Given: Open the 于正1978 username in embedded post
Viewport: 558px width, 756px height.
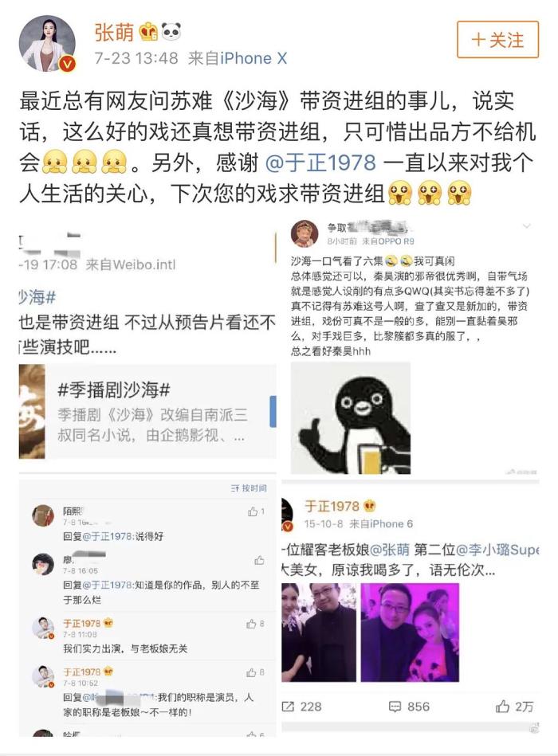Looking at the screenshot, I should coord(332,506).
